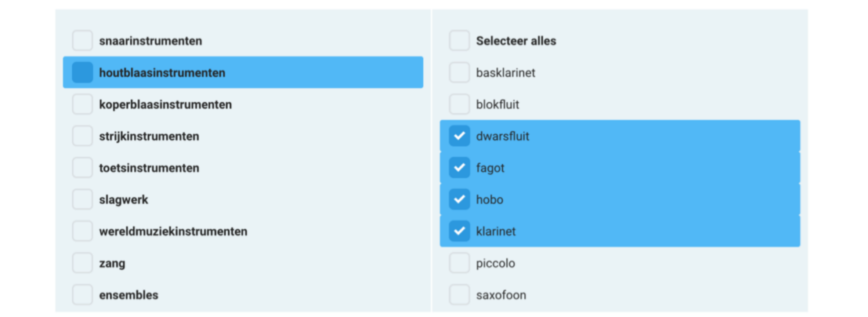Image resolution: width=868 pixels, height=317 pixels.
Task: Enable the blokfluit checkbox
Action: point(459,105)
